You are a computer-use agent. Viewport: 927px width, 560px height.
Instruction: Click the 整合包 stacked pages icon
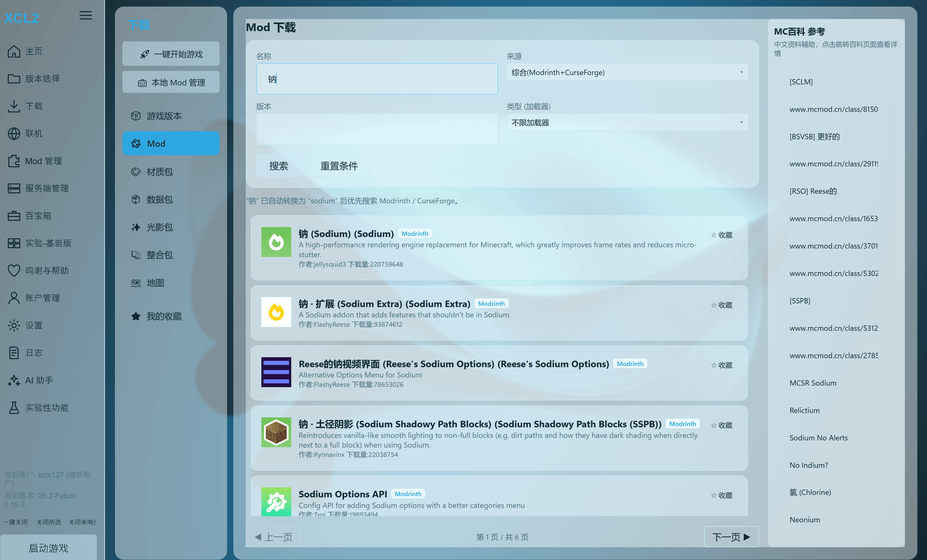(136, 255)
